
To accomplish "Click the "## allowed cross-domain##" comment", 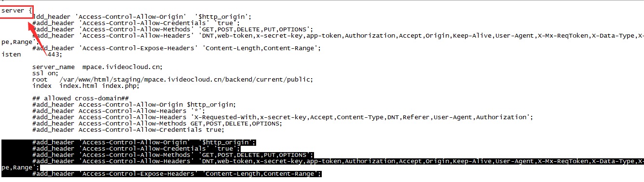I will pyautogui.click(x=80, y=98).
